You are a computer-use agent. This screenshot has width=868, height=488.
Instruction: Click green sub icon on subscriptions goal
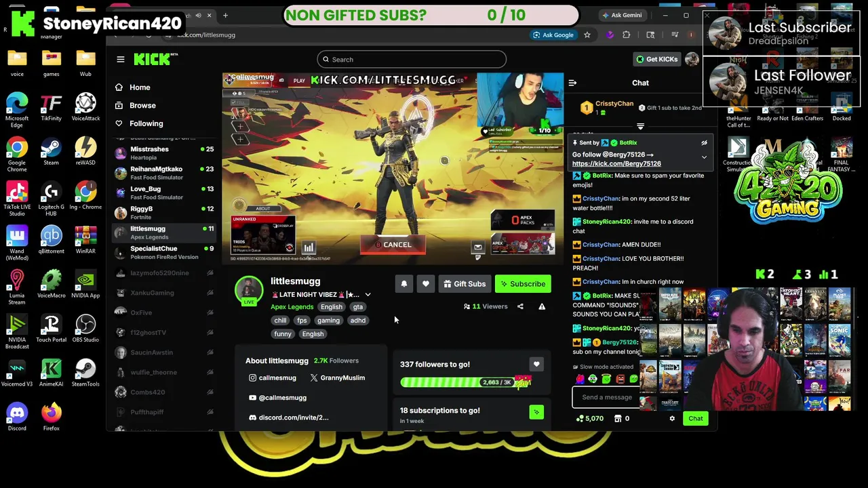coord(536,412)
